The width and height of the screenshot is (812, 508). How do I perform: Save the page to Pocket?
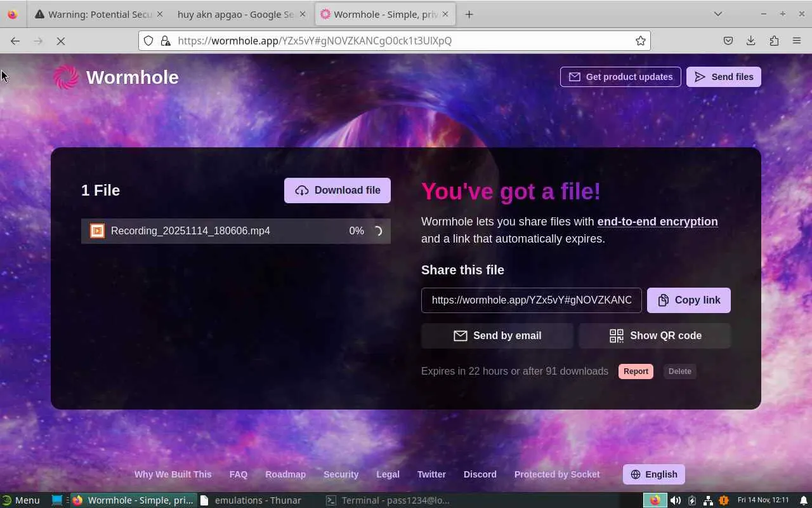tap(728, 41)
